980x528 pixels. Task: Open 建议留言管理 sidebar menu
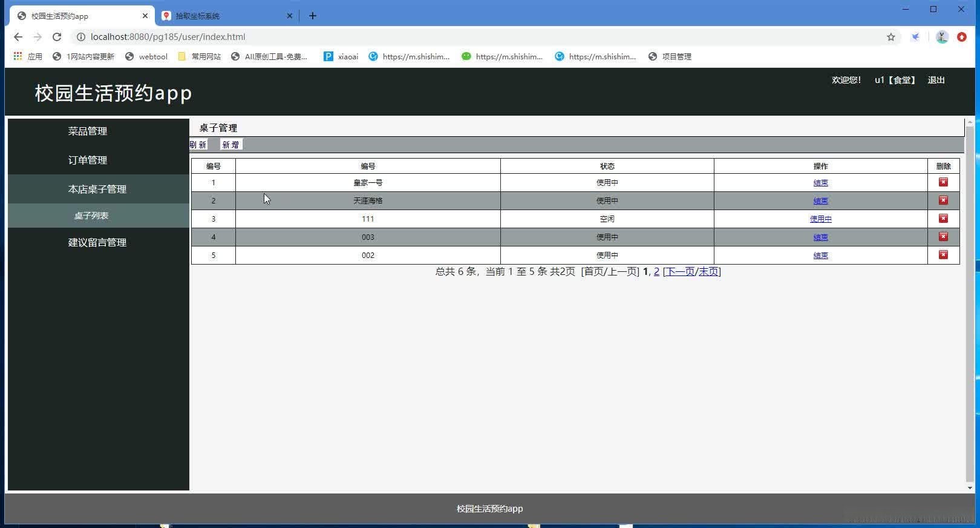[99, 242]
